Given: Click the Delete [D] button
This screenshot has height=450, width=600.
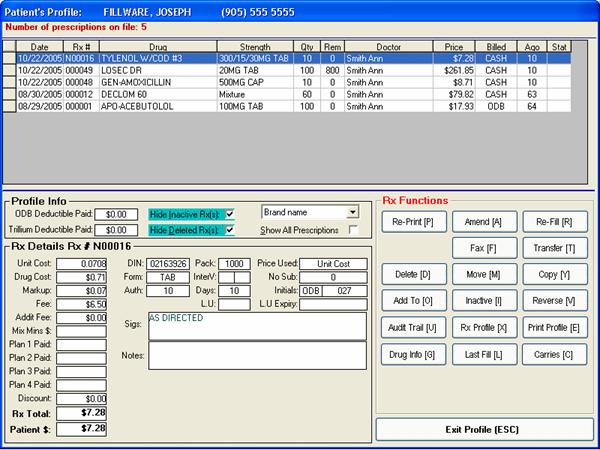Looking at the screenshot, I should click(414, 274).
